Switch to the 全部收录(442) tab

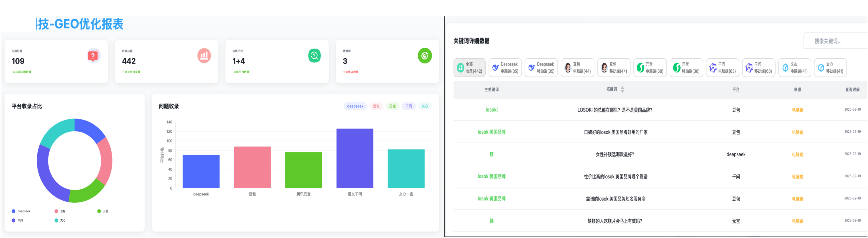[470, 67]
